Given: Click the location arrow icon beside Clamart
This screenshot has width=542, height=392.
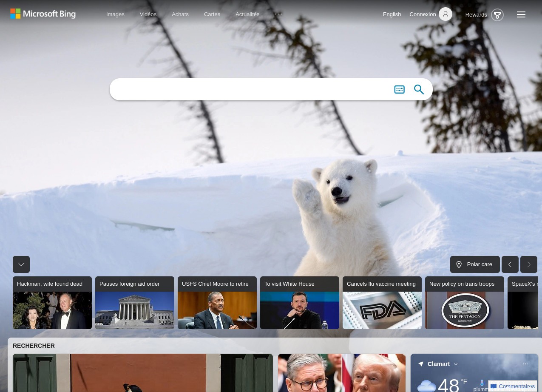Looking at the screenshot, I should [x=421, y=364].
